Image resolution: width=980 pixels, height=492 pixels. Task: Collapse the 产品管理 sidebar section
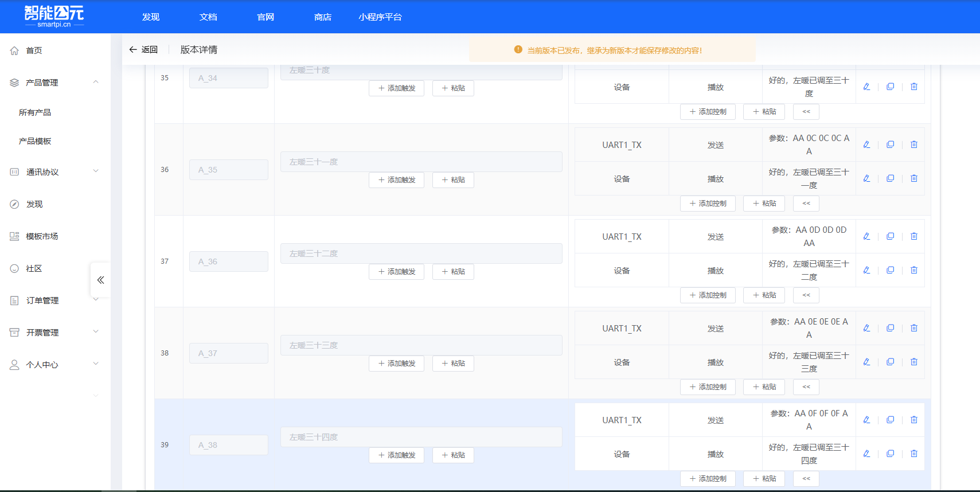click(96, 82)
